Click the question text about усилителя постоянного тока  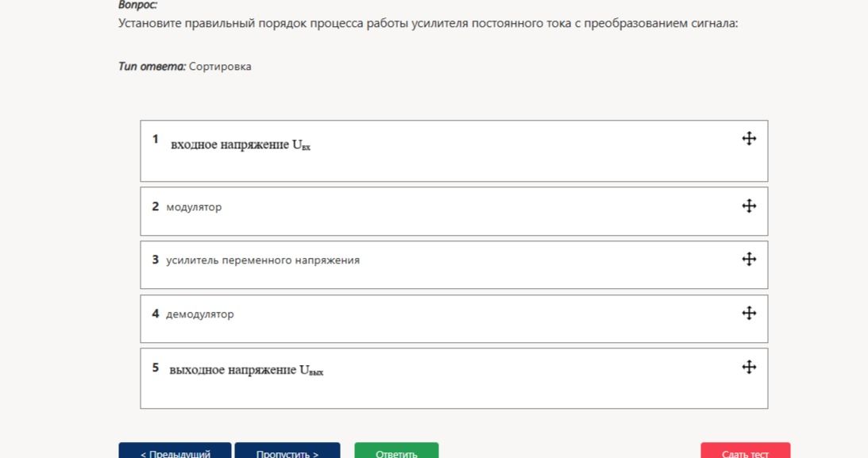coord(428,23)
